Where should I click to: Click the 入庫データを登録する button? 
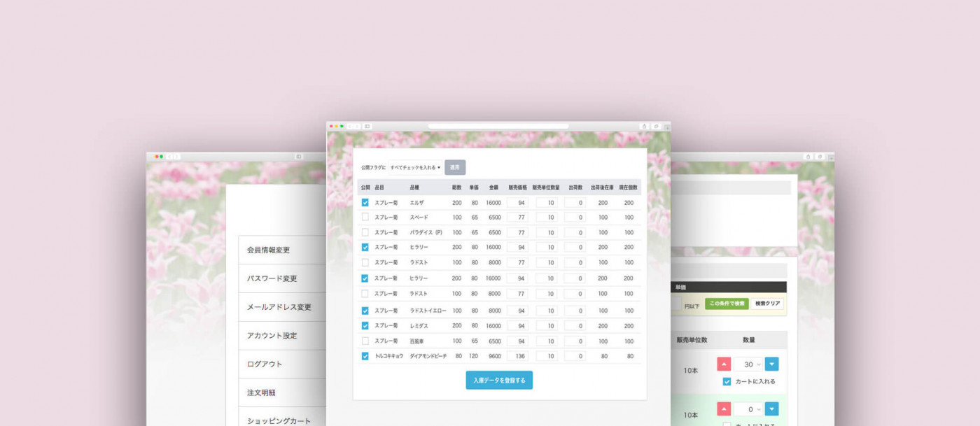[x=499, y=380]
